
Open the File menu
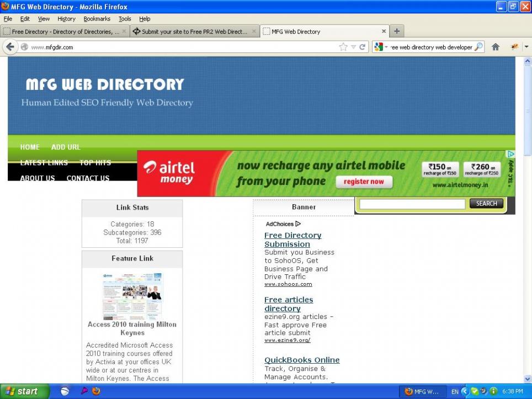(x=8, y=19)
